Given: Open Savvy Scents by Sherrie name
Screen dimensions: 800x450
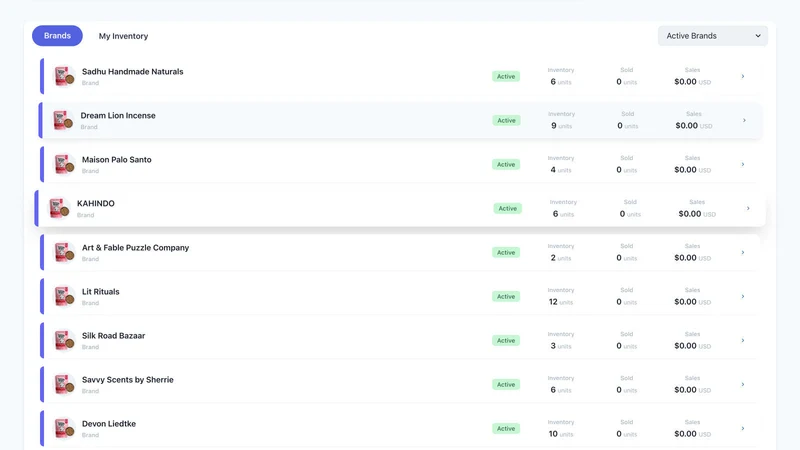Looking at the screenshot, I should point(128,380).
